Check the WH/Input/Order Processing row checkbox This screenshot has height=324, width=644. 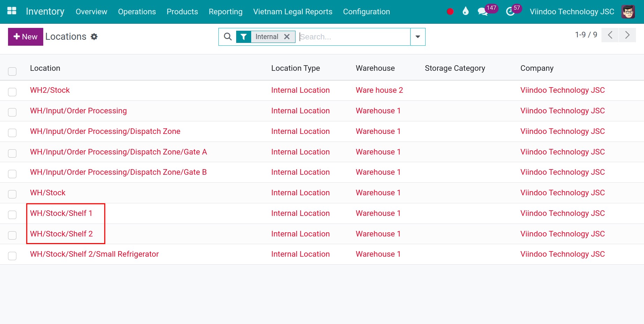point(12,112)
